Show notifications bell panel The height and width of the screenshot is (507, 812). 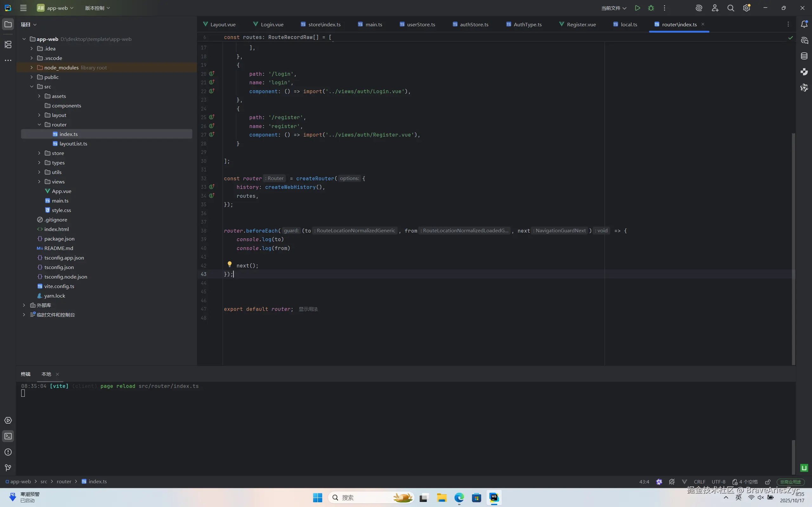[x=804, y=24]
